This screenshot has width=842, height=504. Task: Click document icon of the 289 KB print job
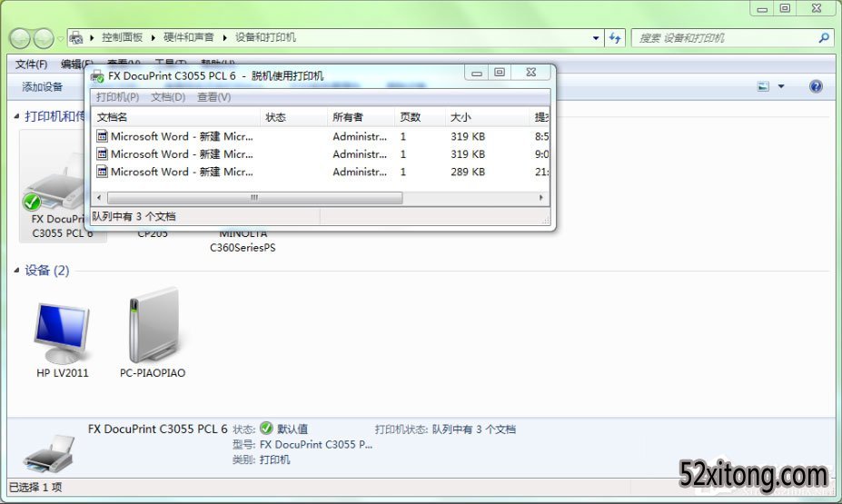102,172
